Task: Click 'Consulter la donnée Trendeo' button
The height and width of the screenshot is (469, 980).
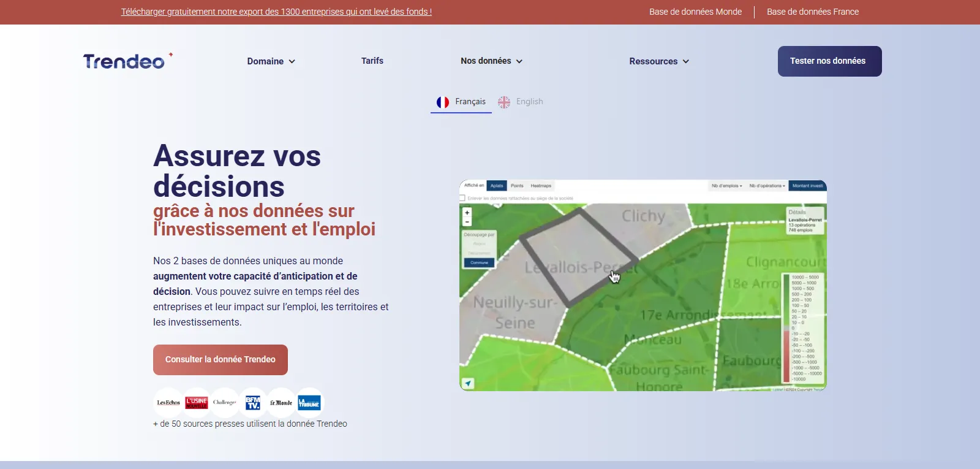Action: [221, 360]
